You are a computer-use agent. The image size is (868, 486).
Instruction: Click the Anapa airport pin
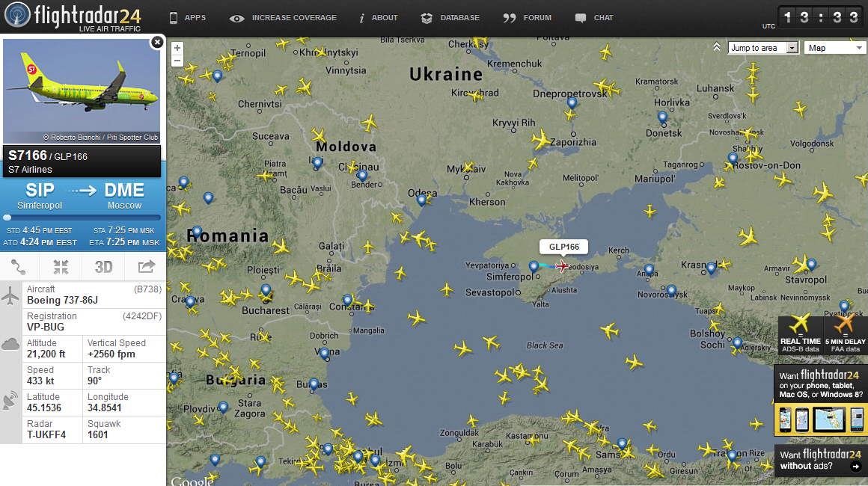pyautogui.click(x=649, y=270)
